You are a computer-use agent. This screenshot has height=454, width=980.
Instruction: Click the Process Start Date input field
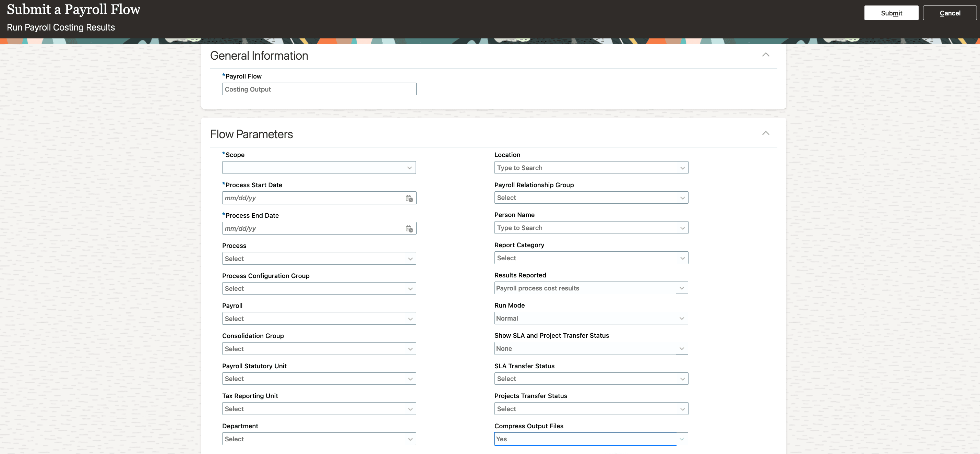click(x=313, y=198)
